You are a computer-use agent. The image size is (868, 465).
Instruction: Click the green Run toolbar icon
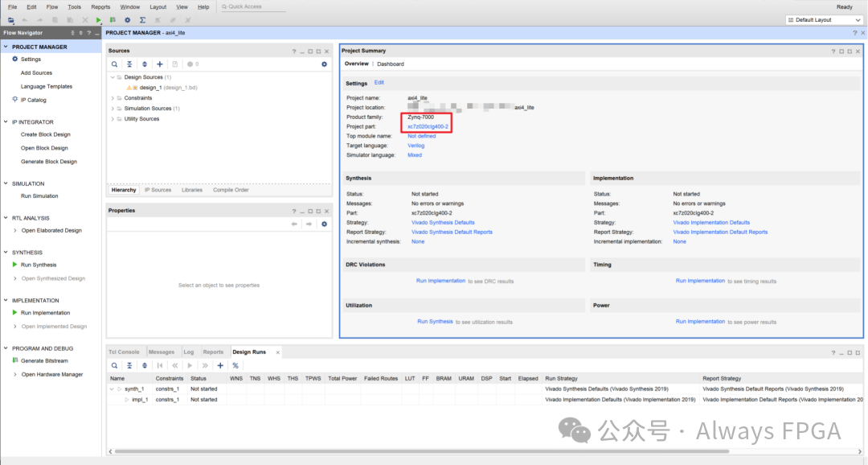[x=99, y=20]
